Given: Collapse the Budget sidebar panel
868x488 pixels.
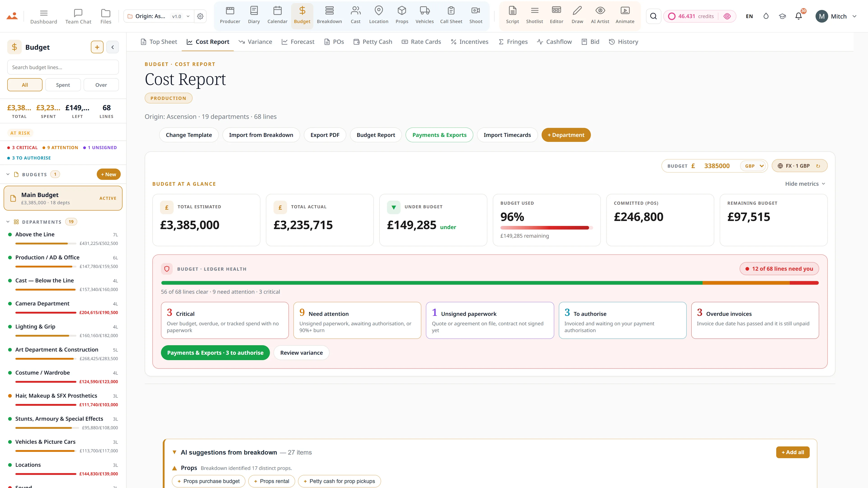Looking at the screenshot, I should 113,47.
